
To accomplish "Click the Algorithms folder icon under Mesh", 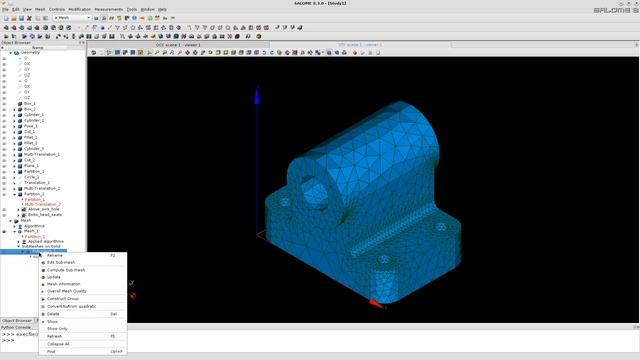I will click(20, 226).
